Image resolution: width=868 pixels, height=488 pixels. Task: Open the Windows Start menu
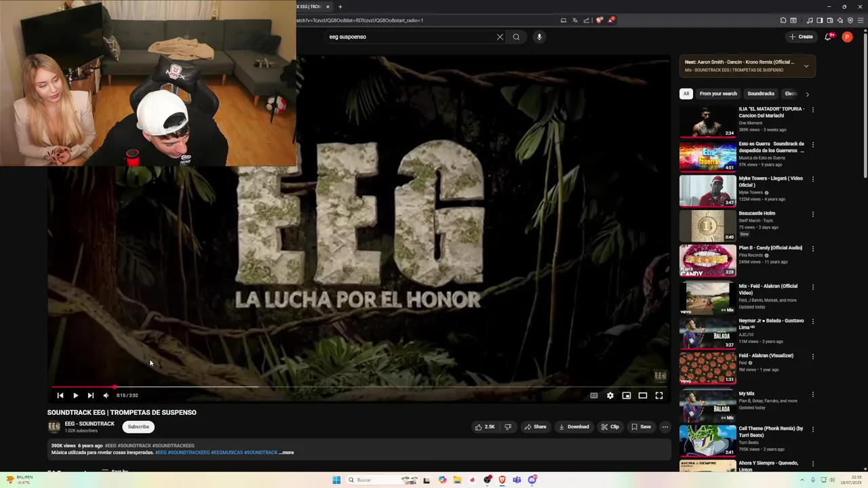click(336, 480)
